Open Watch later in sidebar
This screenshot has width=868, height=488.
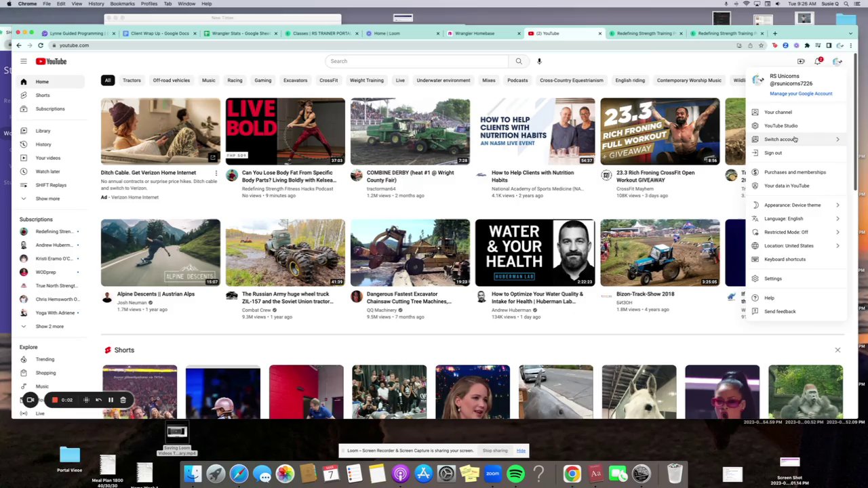[52, 171]
